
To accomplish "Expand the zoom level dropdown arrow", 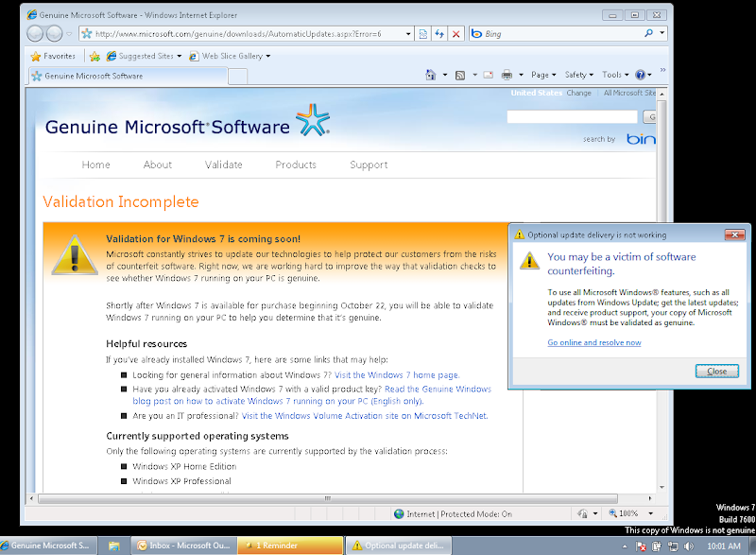I will coord(650,513).
